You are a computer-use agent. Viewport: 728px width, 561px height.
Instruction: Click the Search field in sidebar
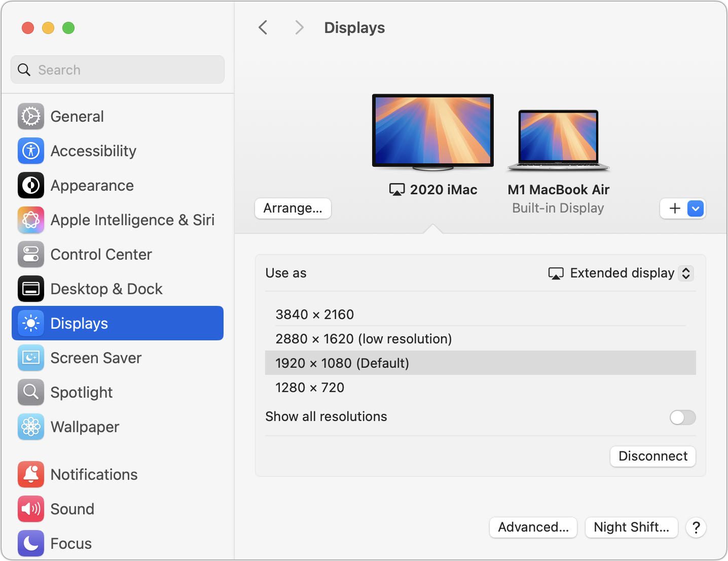click(x=118, y=70)
